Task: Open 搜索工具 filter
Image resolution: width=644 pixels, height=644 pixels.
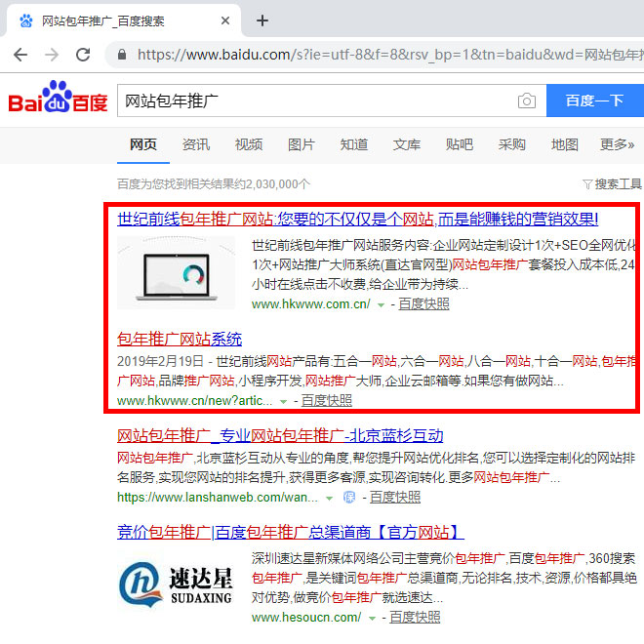Action: pos(618,184)
